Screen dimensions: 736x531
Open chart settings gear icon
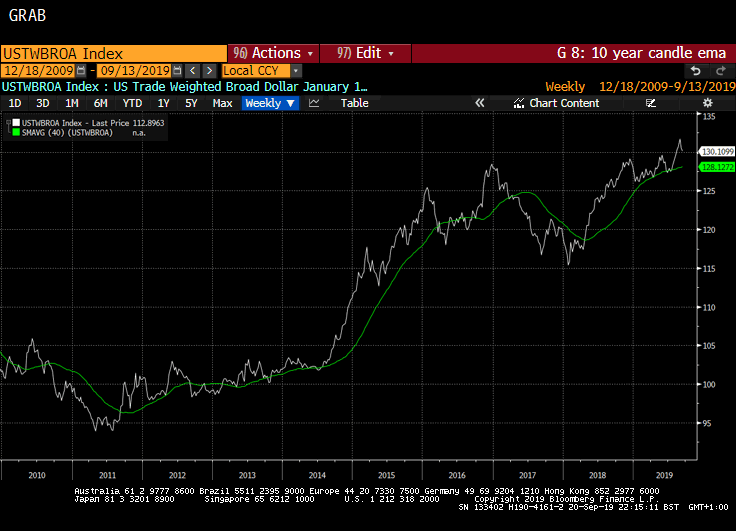(707, 103)
